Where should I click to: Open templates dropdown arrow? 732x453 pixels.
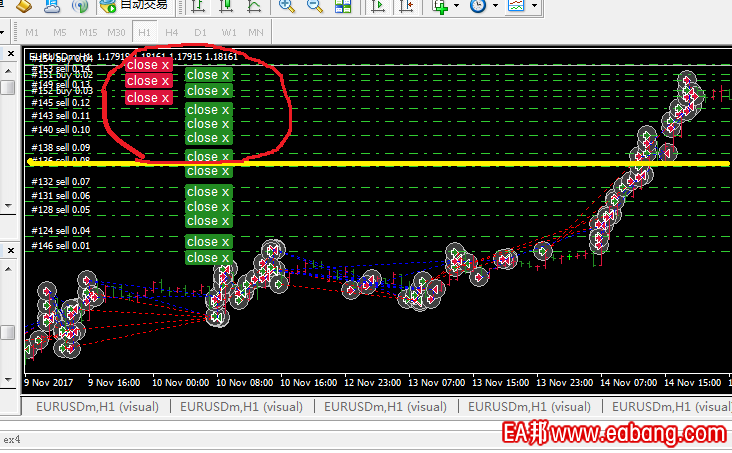pyautogui.click(x=535, y=7)
